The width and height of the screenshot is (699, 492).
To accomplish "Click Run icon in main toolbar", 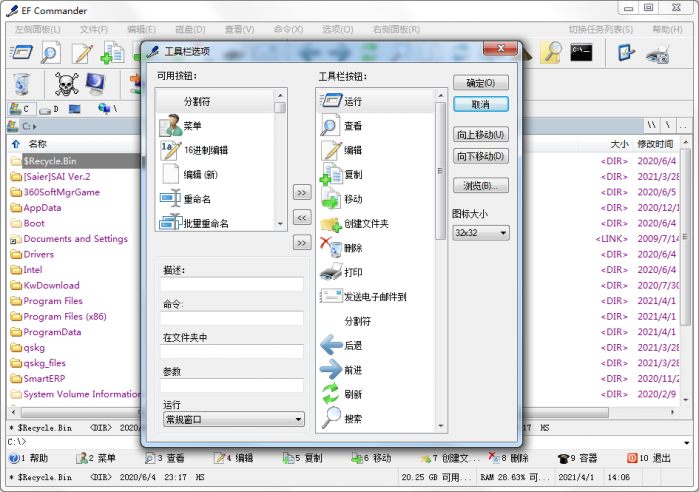I will point(21,53).
